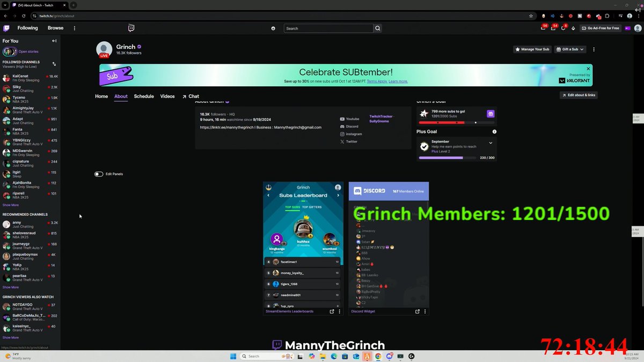Open File Explorer from the taskbar
Screen dimensions: 644x362
[323, 356]
